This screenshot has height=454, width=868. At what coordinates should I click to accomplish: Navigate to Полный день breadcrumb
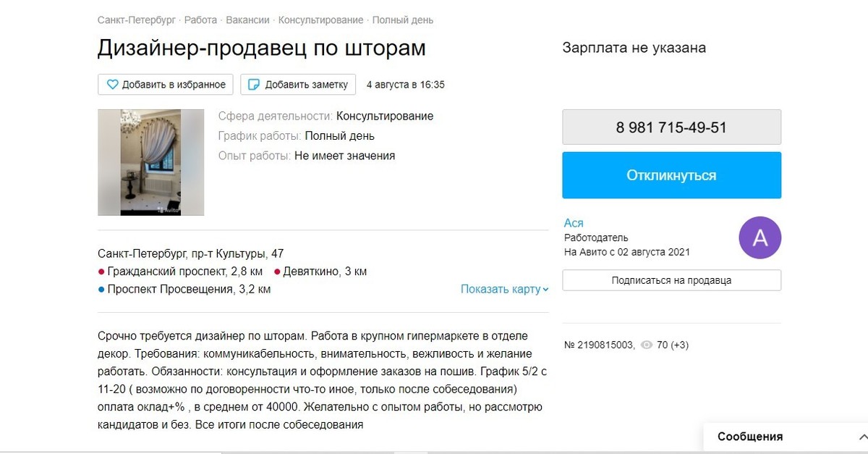(403, 20)
